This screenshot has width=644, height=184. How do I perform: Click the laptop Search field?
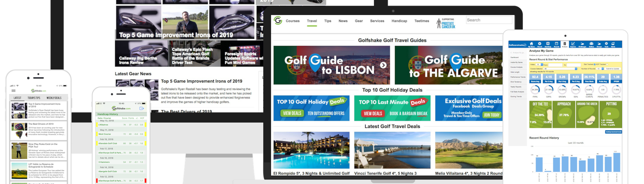[x=489, y=20]
